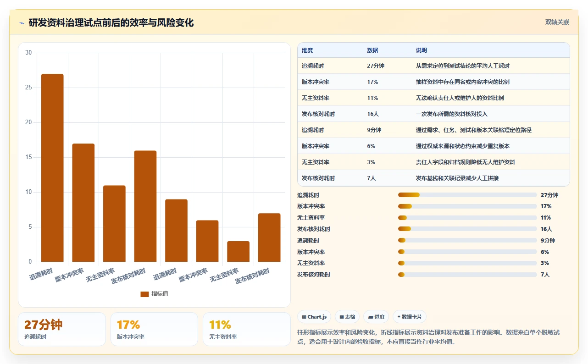Click the chart bar reaching 11
588x364 pixels.
[114, 224]
